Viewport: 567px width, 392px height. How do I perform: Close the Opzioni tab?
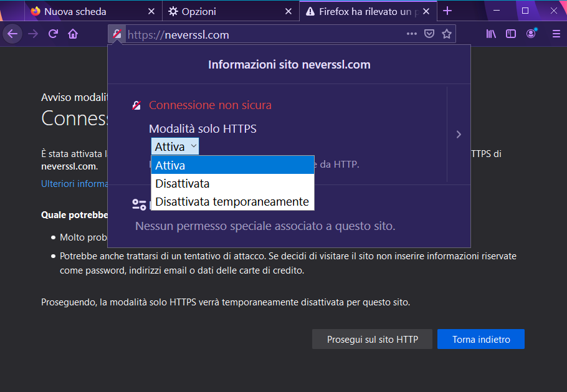click(288, 12)
